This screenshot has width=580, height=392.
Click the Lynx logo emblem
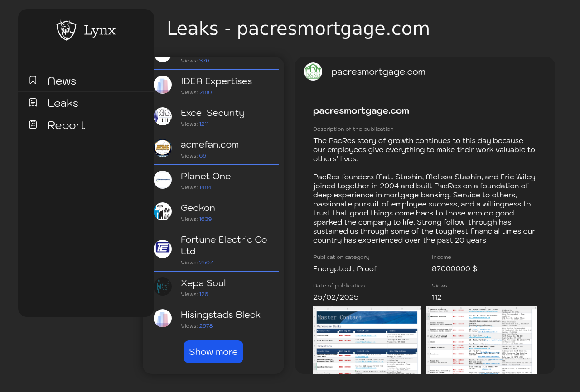[67, 30]
